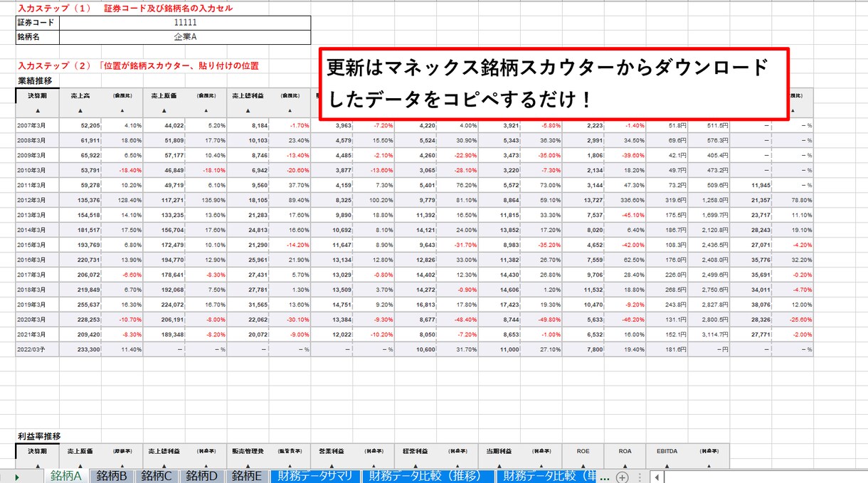Select the ROA column header
868x483 pixels.
coord(625,450)
